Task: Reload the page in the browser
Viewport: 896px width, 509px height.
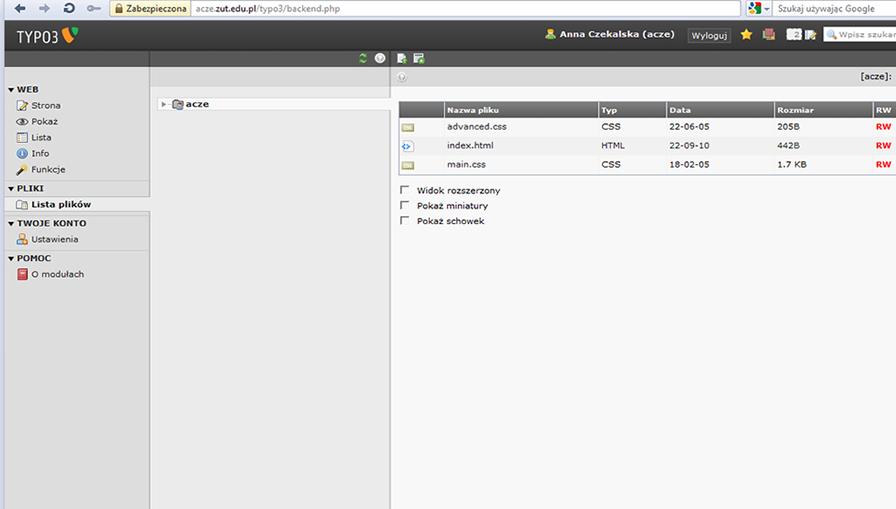Action: (69, 8)
